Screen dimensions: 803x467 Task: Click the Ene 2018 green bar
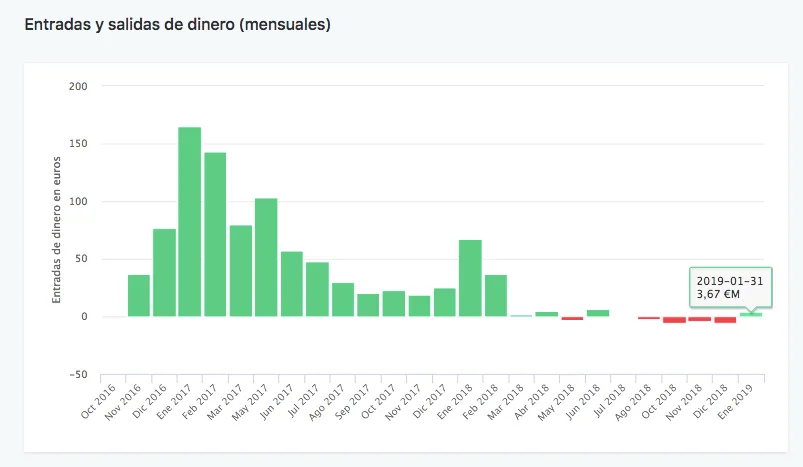tap(470, 278)
